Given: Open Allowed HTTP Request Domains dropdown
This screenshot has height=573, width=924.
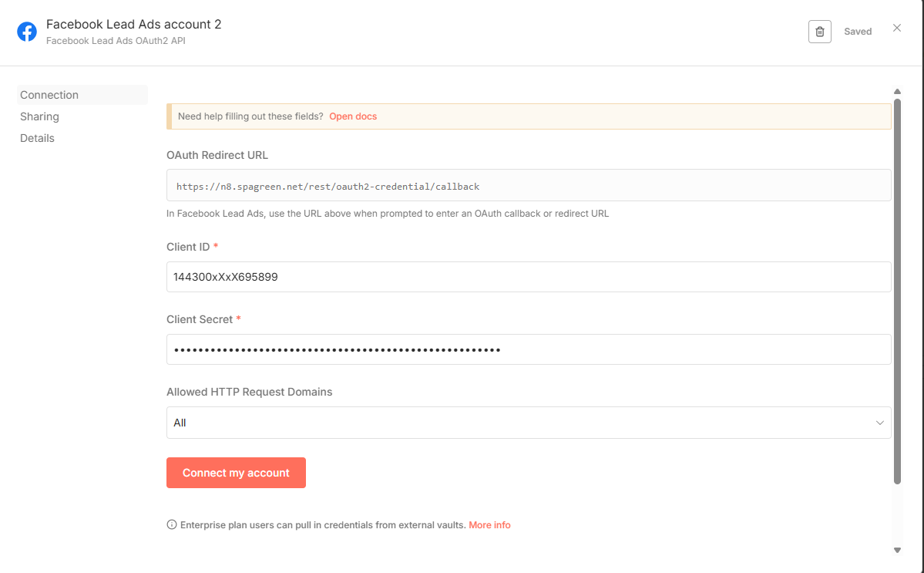Looking at the screenshot, I should [529, 423].
